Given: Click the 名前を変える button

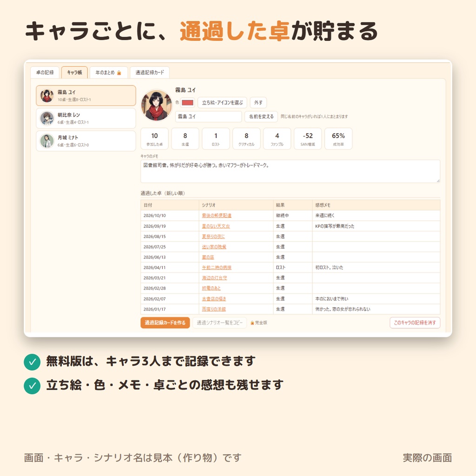Looking at the screenshot, I should 261,117.
